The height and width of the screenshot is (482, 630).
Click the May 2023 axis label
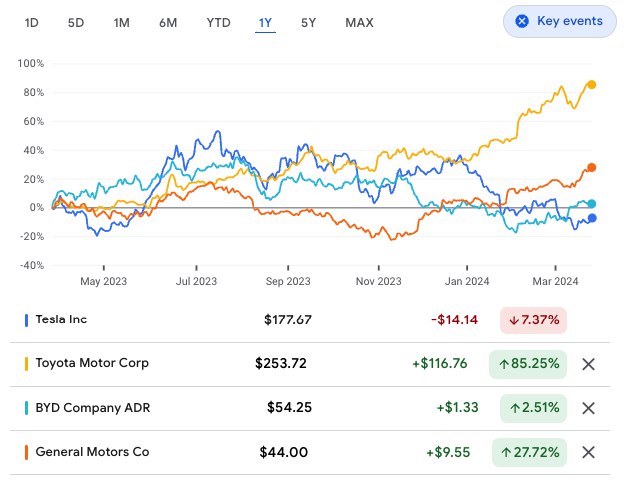[103, 281]
